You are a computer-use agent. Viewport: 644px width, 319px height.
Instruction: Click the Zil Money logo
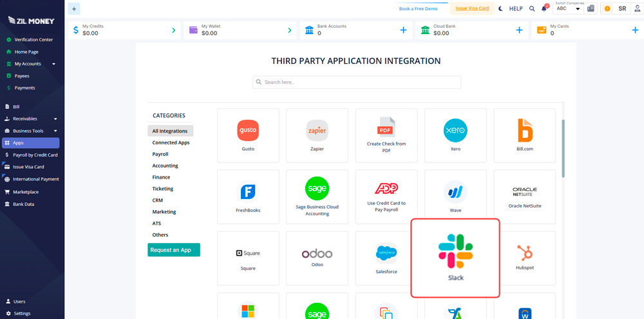(31, 20)
